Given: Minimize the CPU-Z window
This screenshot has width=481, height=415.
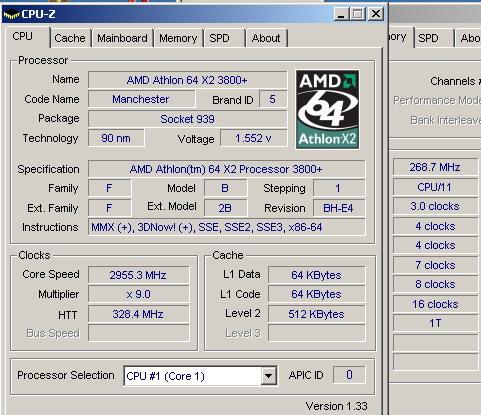Looking at the screenshot, I should tap(341, 14).
